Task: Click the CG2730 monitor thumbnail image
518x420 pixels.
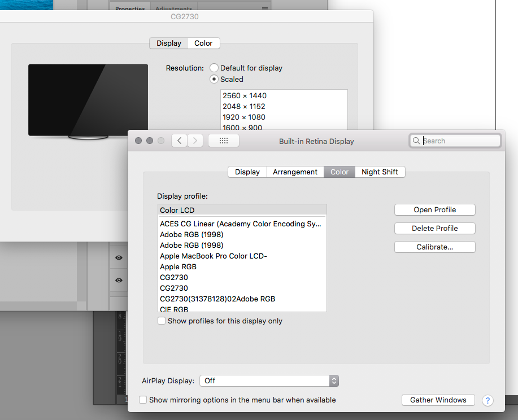Action: (x=88, y=102)
